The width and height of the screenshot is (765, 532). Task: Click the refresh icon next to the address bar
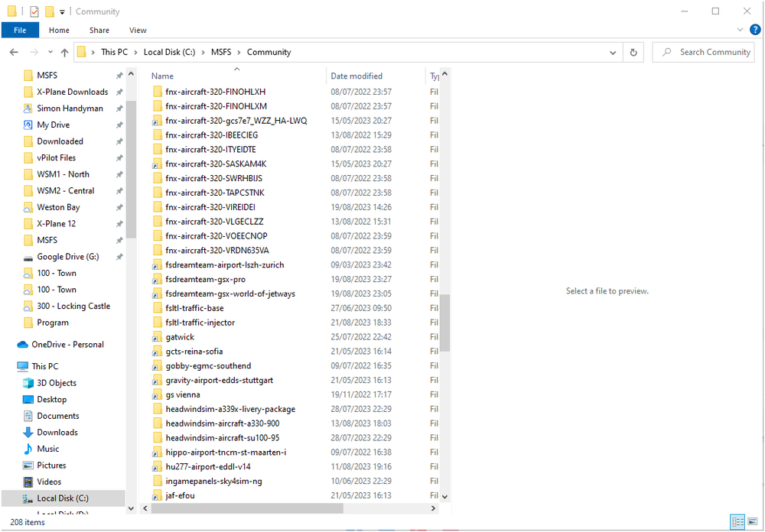[x=633, y=52]
